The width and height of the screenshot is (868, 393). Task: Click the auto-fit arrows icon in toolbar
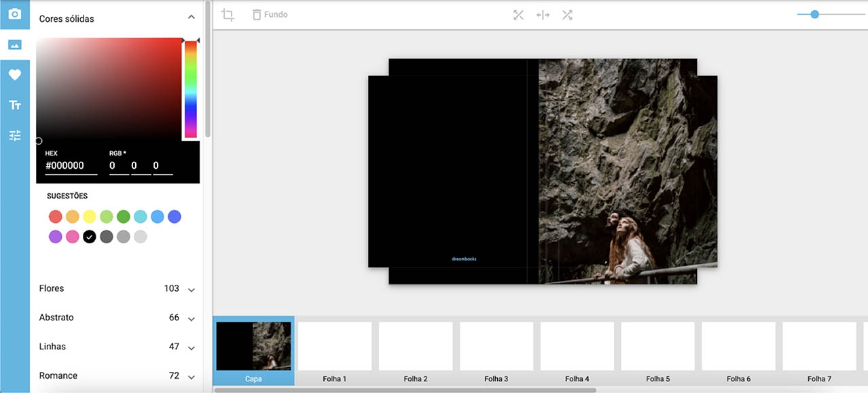coord(518,15)
